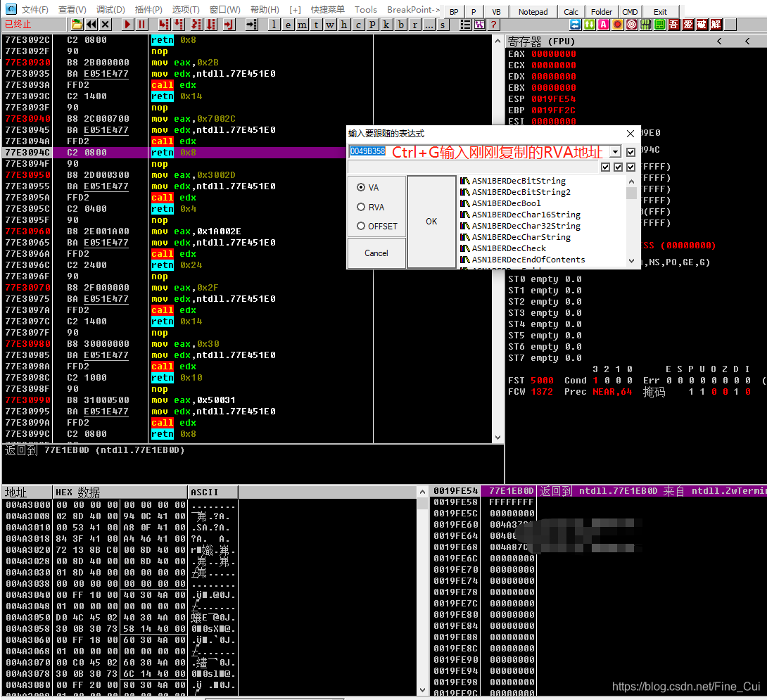Image resolution: width=767 pixels, height=700 pixels.
Task: Click the Appearance options list icon
Action: (x=465, y=25)
